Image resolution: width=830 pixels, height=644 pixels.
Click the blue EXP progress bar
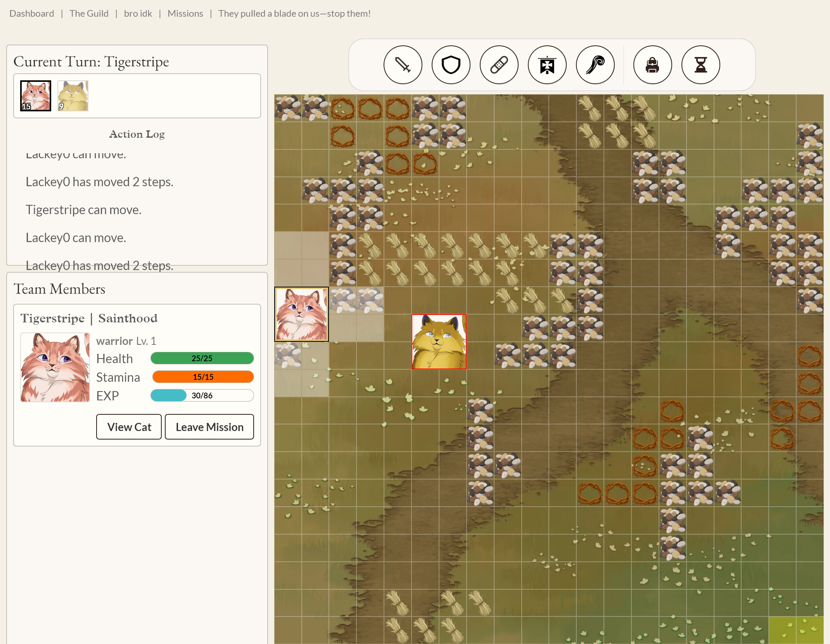pos(202,395)
